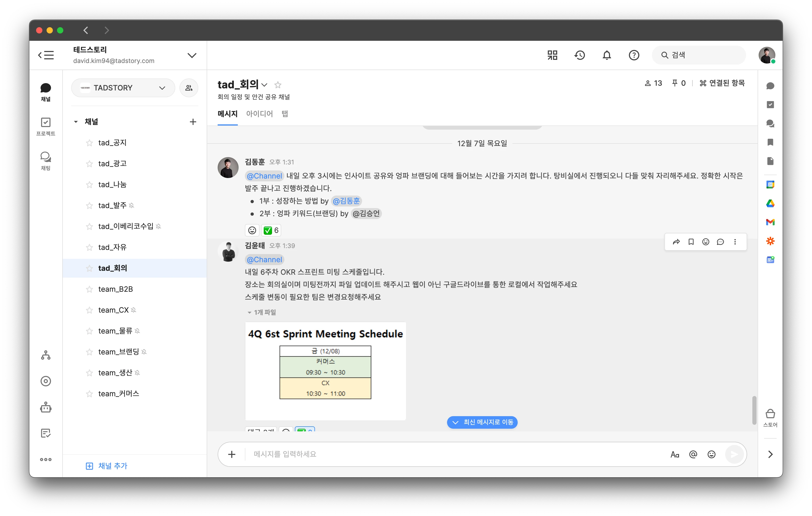Open the attach plus button in message box

pyautogui.click(x=232, y=454)
